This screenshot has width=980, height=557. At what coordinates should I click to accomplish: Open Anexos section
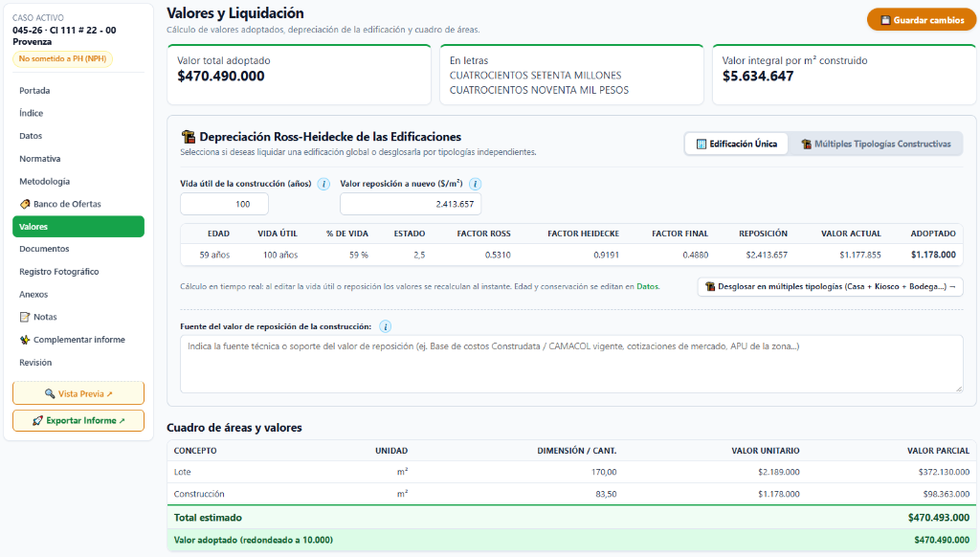pyautogui.click(x=78, y=295)
